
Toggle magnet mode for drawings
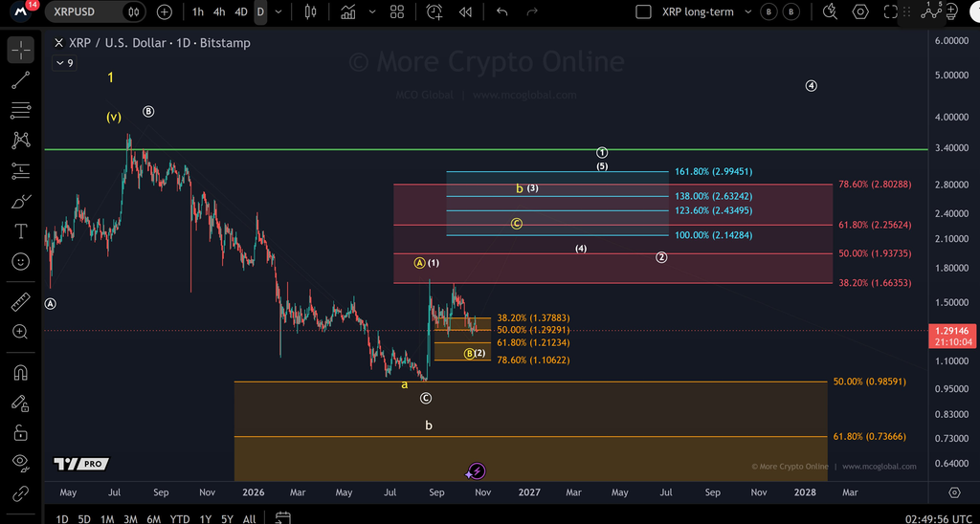(21, 373)
